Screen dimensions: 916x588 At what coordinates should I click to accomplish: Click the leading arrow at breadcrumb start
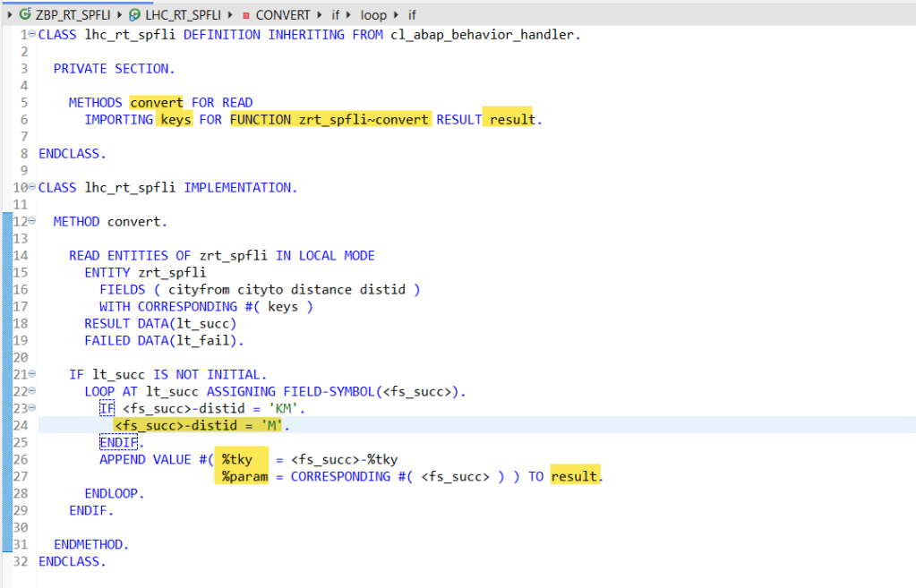click(x=10, y=15)
